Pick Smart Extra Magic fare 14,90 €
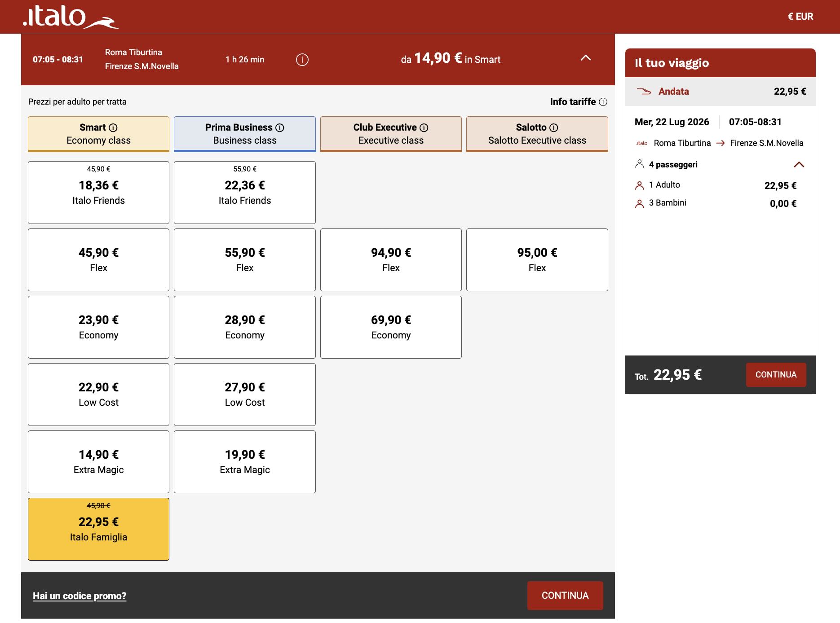The width and height of the screenshot is (840, 623). [99, 462]
